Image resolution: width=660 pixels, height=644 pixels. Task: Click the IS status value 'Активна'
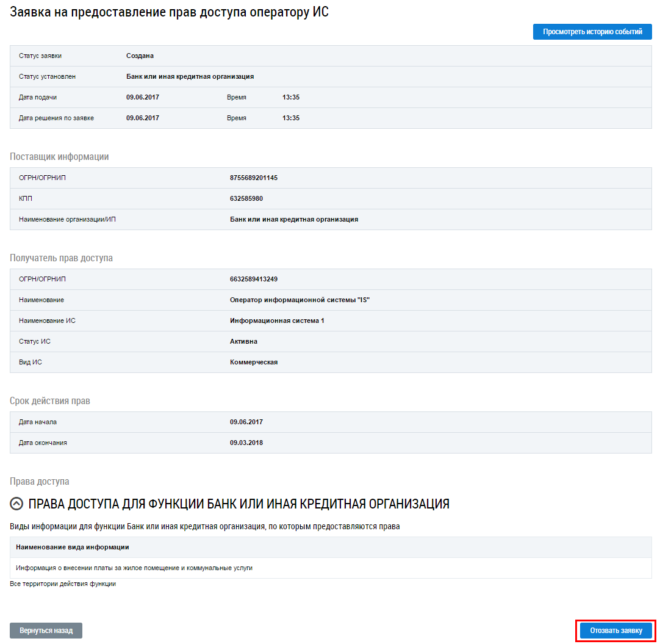(243, 341)
